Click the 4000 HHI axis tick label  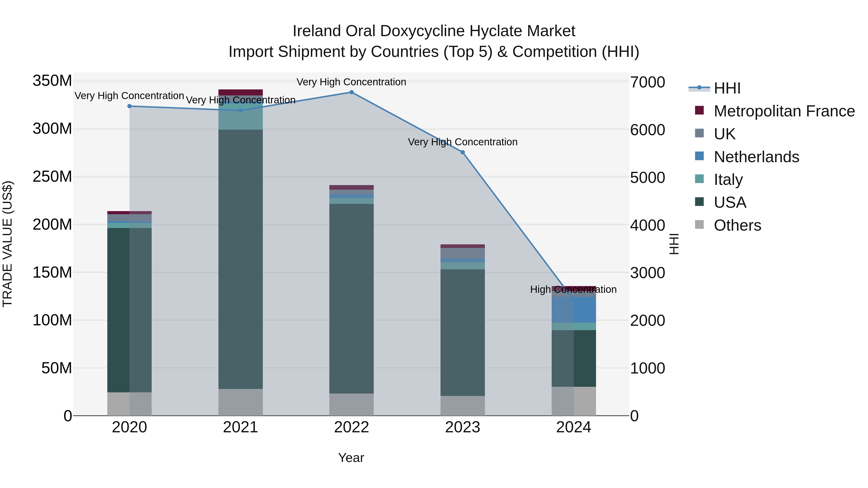(x=648, y=225)
